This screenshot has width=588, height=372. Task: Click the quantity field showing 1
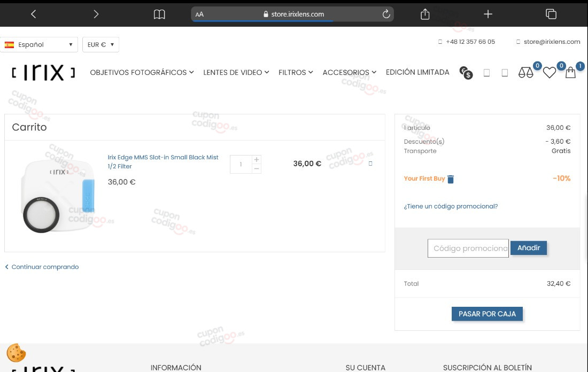(241, 164)
